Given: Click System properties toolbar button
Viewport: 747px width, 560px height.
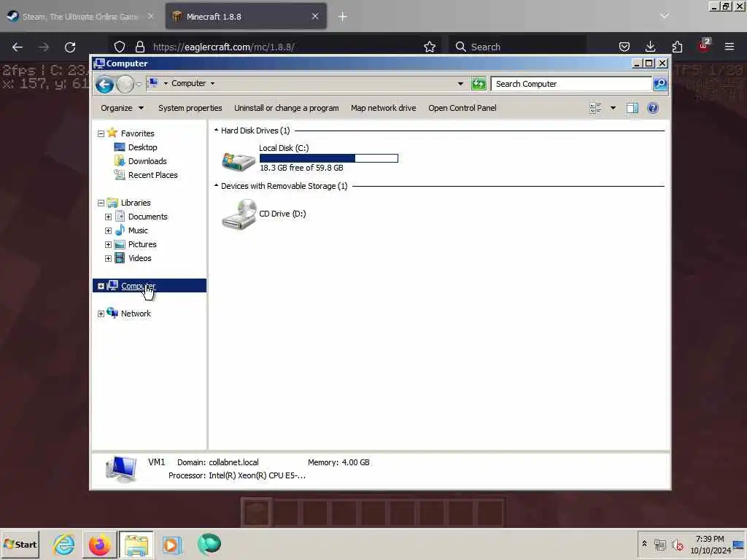Looking at the screenshot, I should (x=190, y=108).
